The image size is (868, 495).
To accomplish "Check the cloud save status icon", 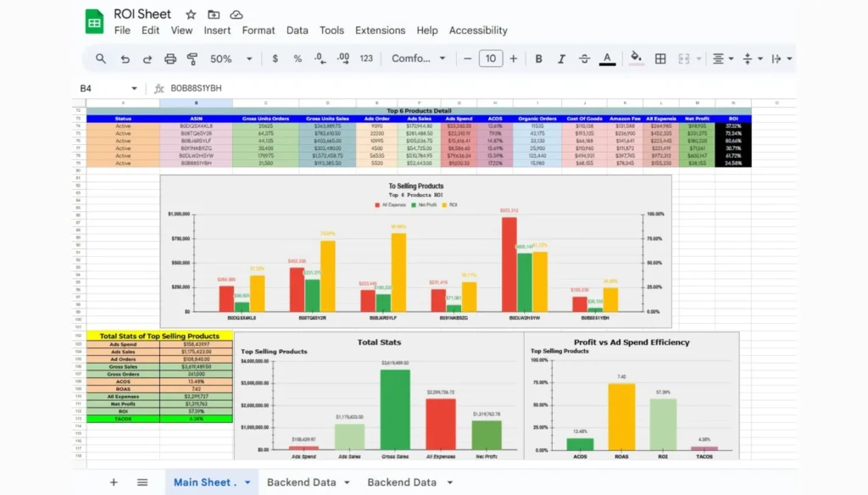I will [x=236, y=14].
